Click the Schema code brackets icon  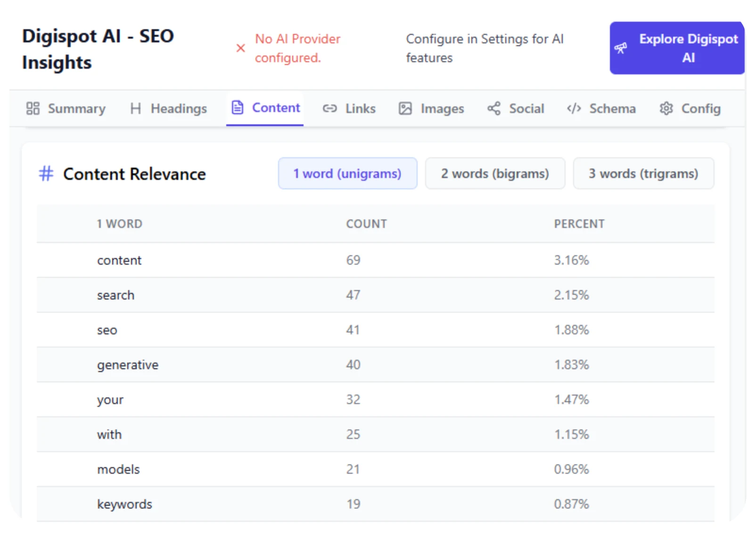(x=574, y=109)
